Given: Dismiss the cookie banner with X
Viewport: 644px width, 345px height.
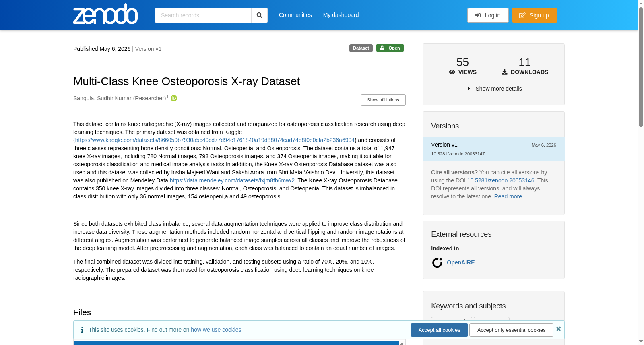Looking at the screenshot, I should click(558, 329).
